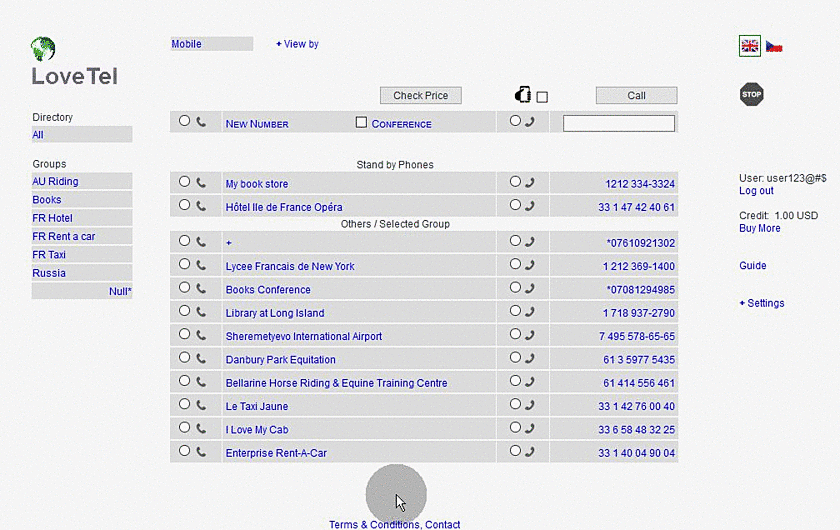
Task: Open the Mobile selector field
Action: 211,44
